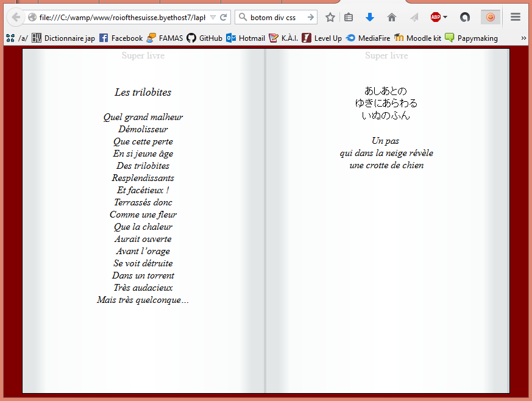Click the line 'Mais très quelconque…'

point(143,300)
